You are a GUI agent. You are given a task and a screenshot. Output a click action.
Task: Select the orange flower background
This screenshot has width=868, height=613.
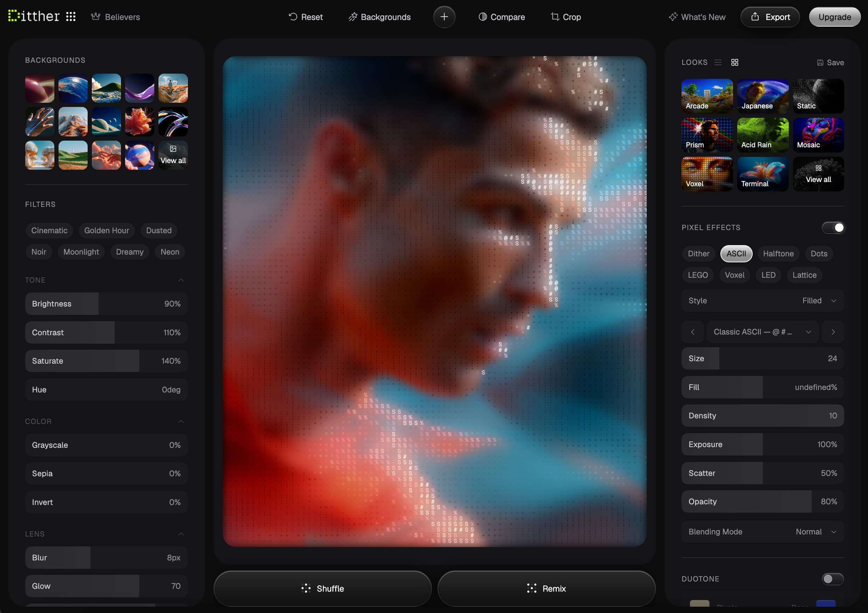point(140,121)
